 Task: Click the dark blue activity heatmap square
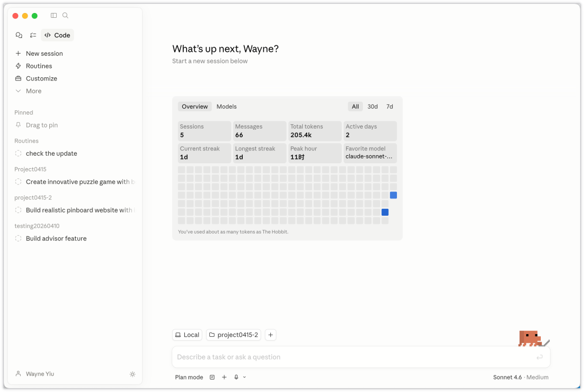pyautogui.click(x=385, y=212)
